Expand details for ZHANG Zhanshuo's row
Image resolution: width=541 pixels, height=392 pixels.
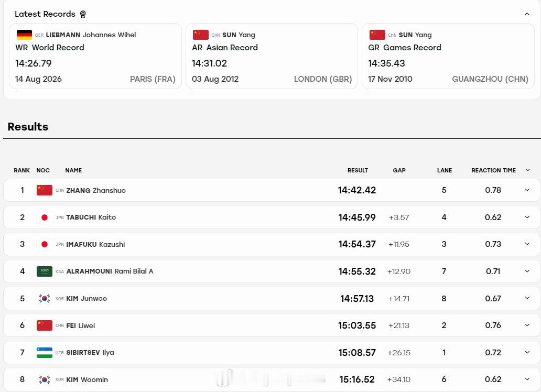[x=527, y=190]
